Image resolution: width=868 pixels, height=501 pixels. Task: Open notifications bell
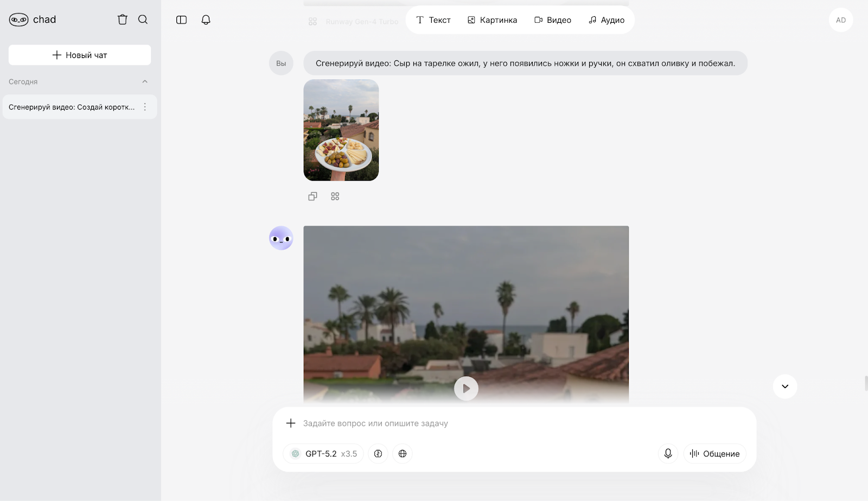coord(206,20)
